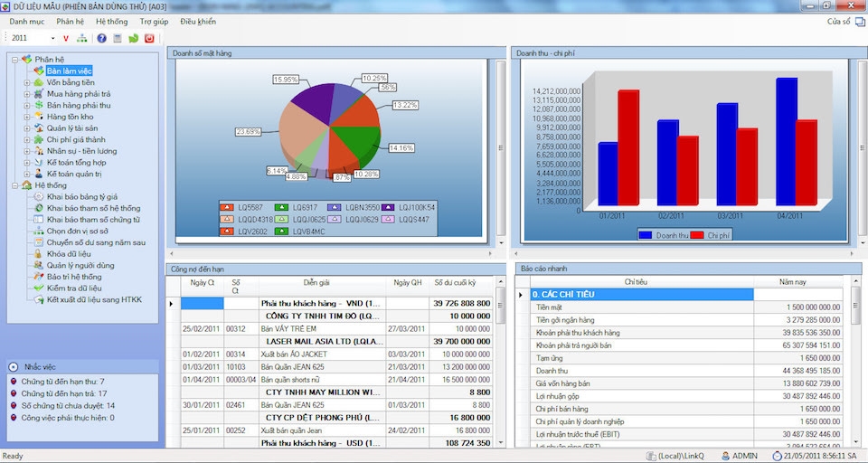Collapse the Hệ thống tree group
868x463 pixels.
coord(14,185)
